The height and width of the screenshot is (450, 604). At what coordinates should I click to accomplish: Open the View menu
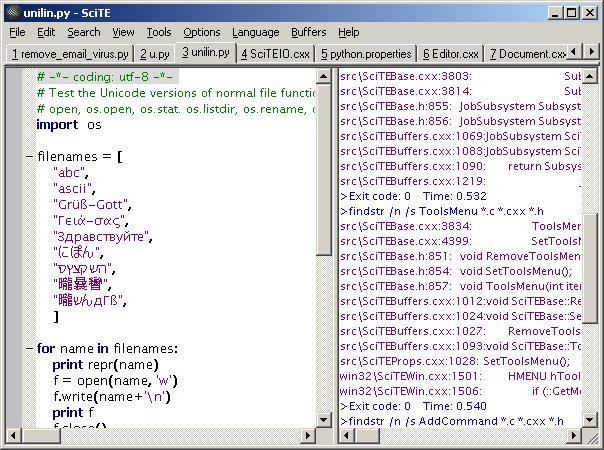[123, 32]
